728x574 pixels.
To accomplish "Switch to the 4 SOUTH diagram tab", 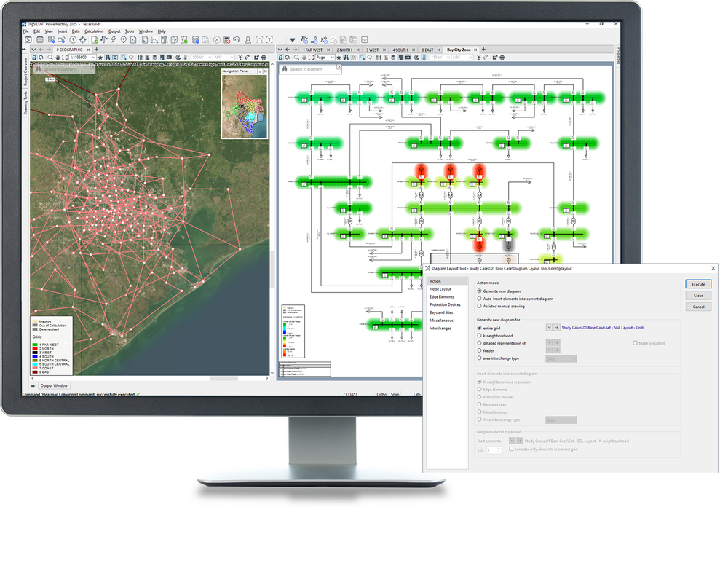I will (x=400, y=49).
